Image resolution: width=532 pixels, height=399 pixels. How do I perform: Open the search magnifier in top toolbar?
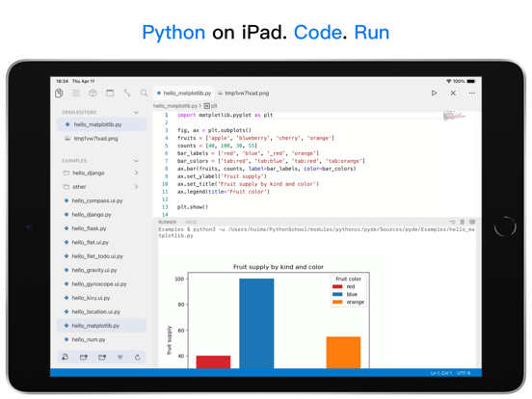pyautogui.click(x=144, y=93)
